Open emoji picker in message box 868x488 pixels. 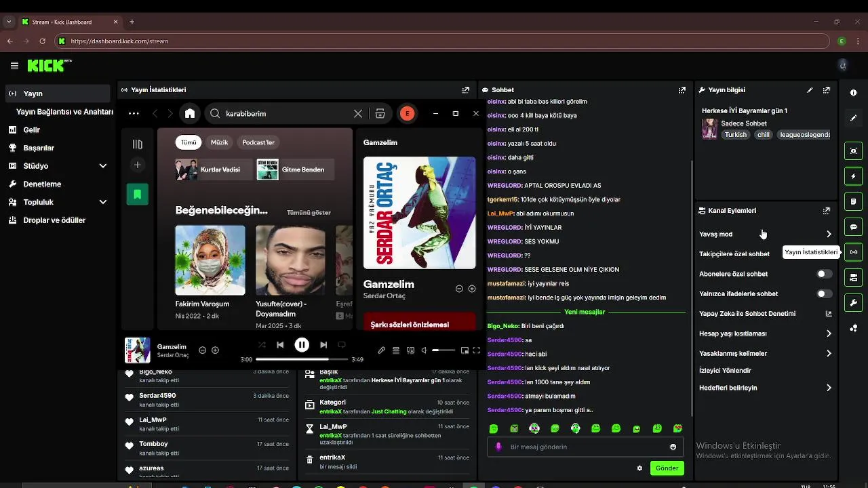coord(673,447)
